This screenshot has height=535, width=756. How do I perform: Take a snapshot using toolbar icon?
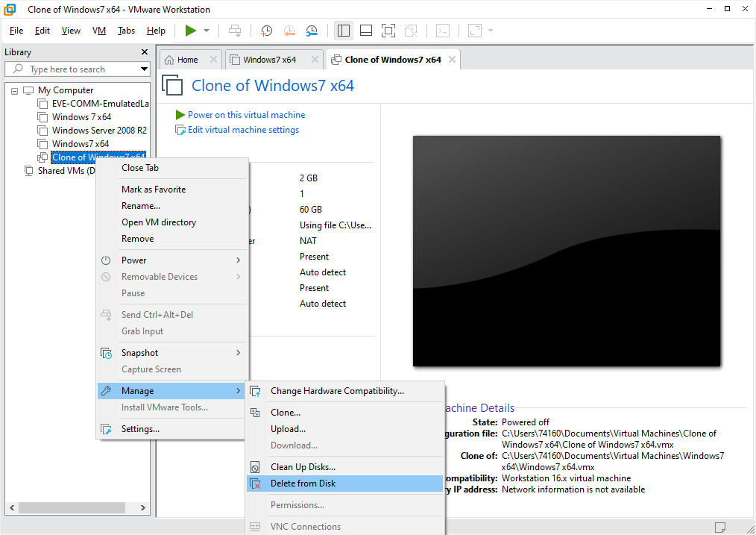pyautogui.click(x=266, y=31)
